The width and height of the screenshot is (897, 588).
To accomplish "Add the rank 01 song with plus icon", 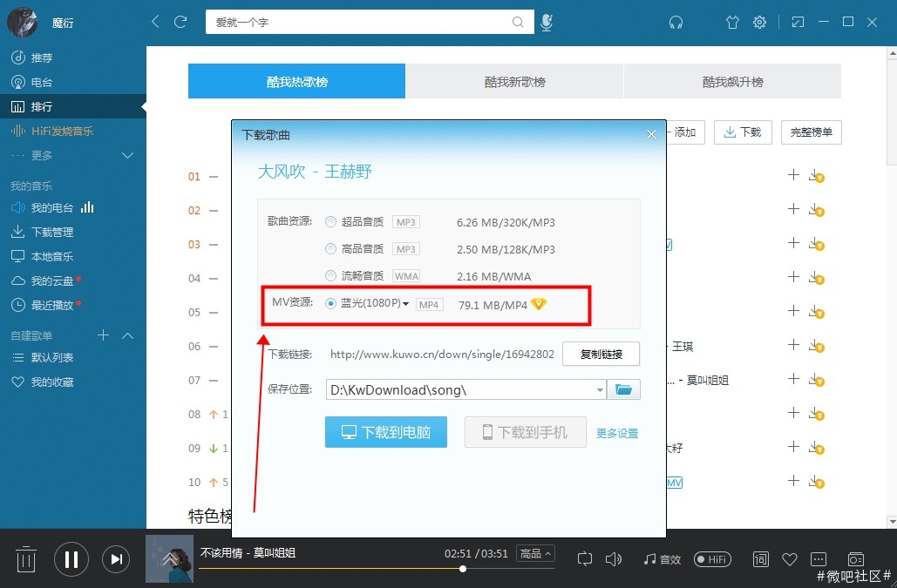I will coord(793,175).
